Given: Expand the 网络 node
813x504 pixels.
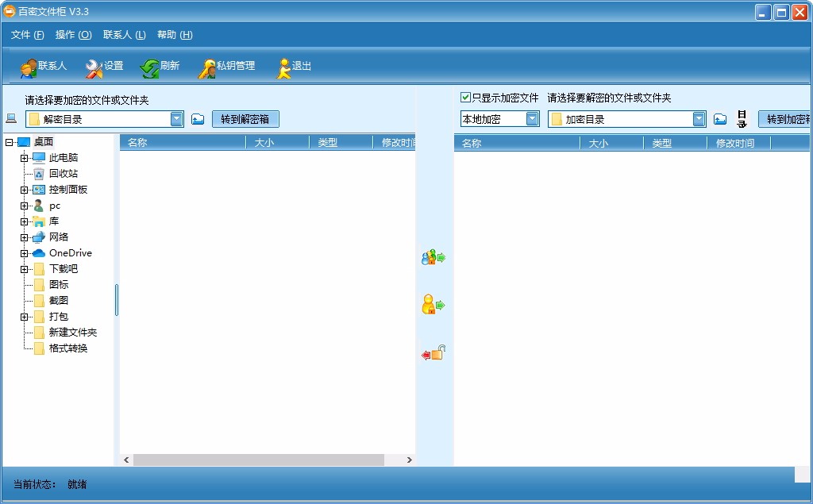Looking at the screenshot, I should coord(24,237).
